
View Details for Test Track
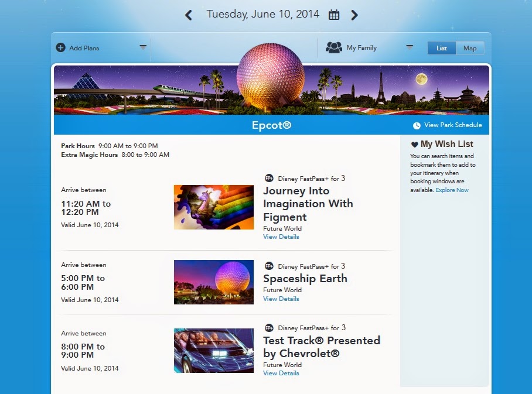[281, 373]
